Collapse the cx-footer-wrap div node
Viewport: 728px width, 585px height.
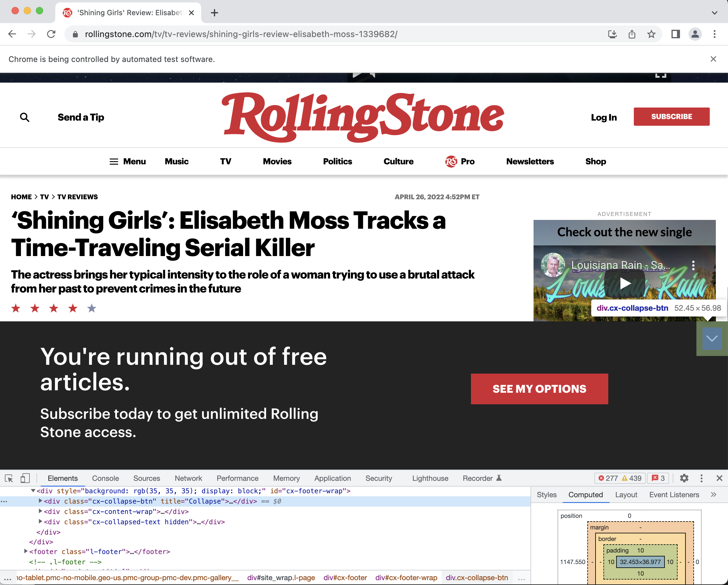tap(33, 491)
